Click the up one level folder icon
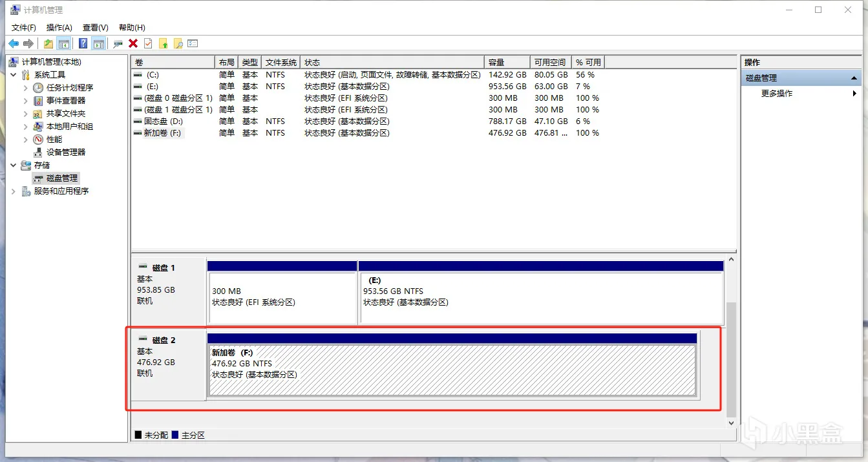The height and width of the screenshot is (462, 868). pos(48,44)
